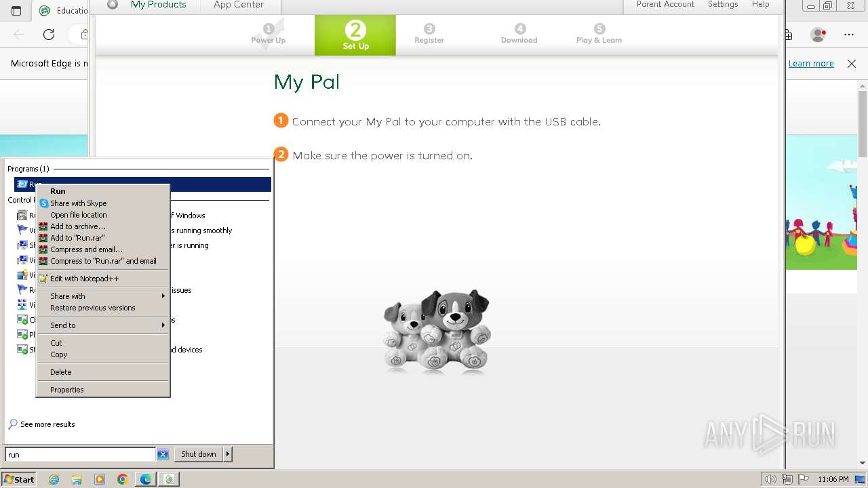This screenshot has height=488, width=868.
Task: Open Windows Media Player from taskbar
Action: tap(100, 479)
